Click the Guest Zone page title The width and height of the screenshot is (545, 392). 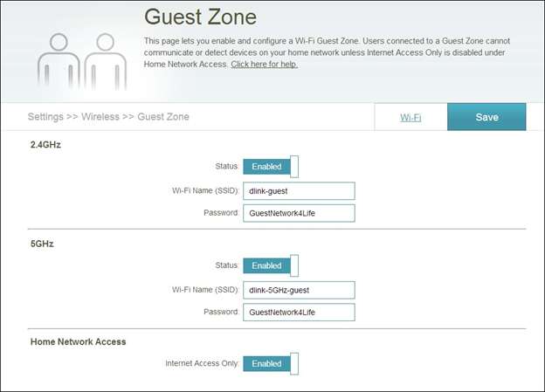point(201,17)
